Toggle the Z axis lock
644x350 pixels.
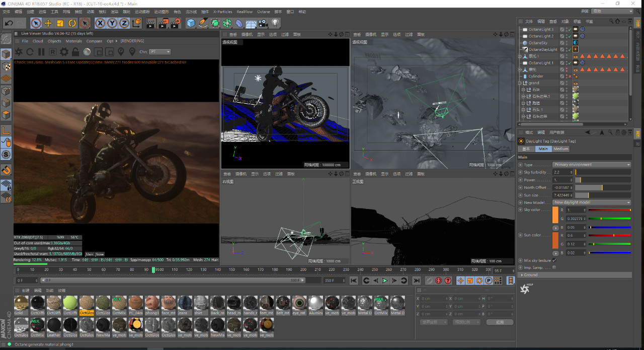pos(124,23)
